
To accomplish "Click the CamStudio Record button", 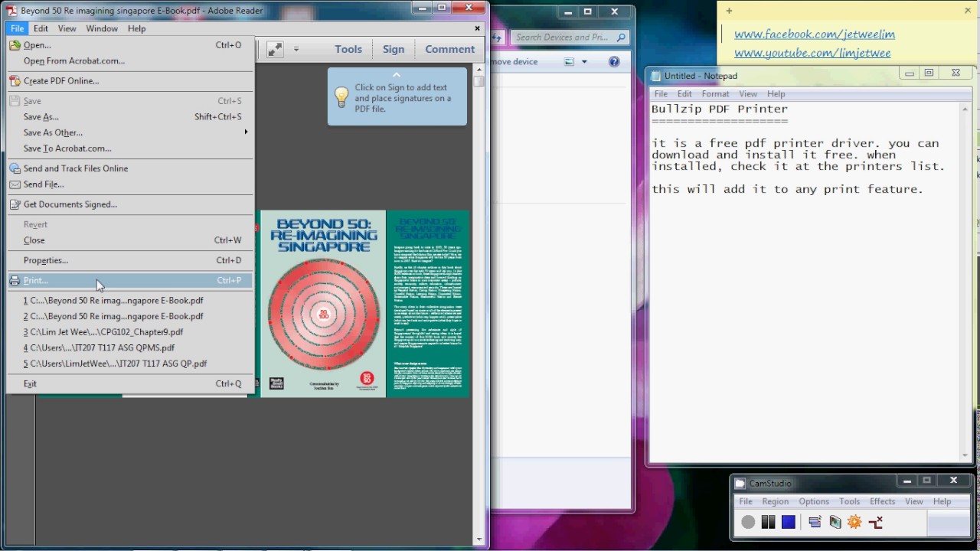I will click(x=748, y=522).
